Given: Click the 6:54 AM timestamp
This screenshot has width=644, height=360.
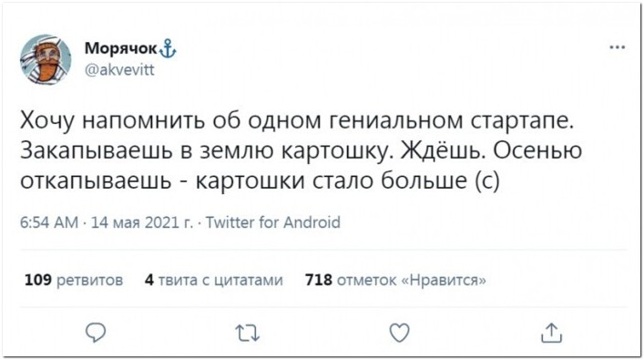Looking at the screenshot, I should click(x=49, y=222).
